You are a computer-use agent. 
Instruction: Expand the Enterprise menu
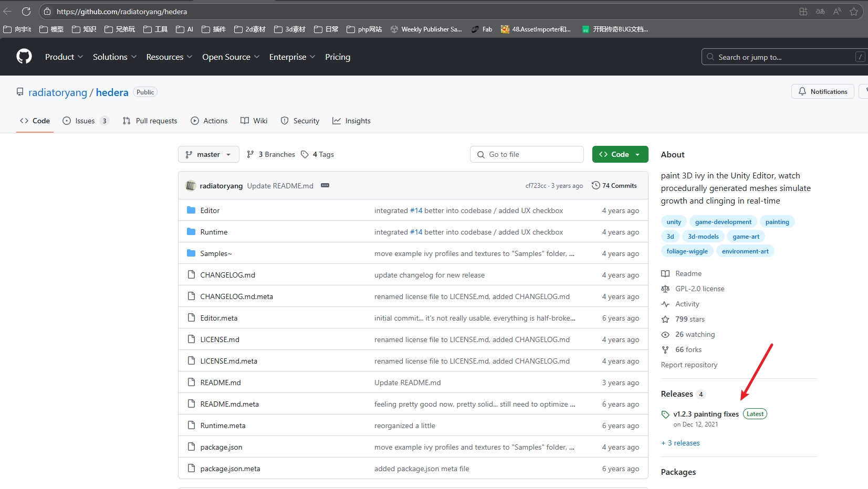(x=292, y=57)
